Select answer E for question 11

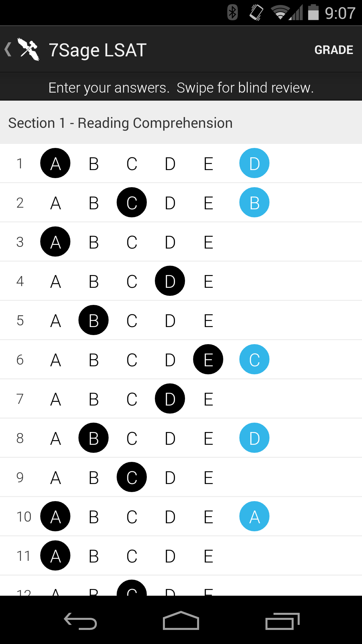coord(208,556)
